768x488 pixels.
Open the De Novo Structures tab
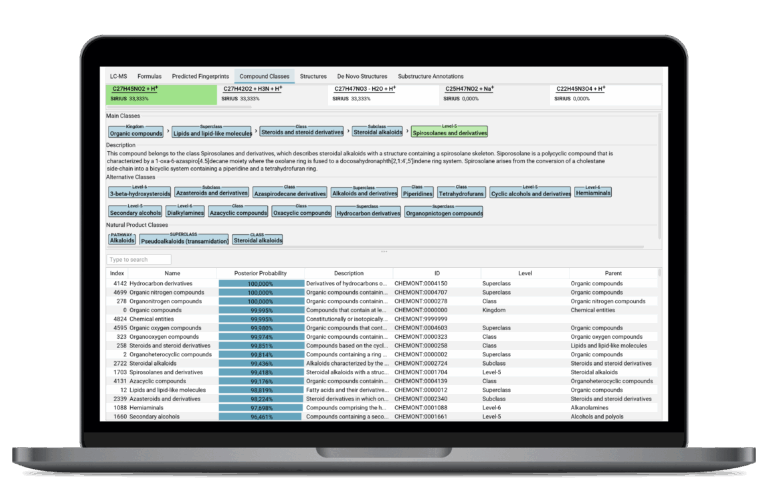pyautogui.click(x=359, y=76)
